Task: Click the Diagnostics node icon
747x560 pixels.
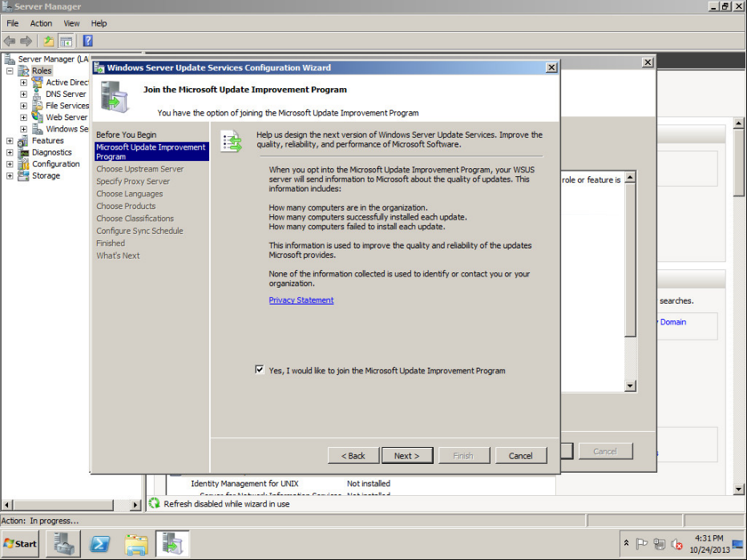Action: [x=23, y=152]
